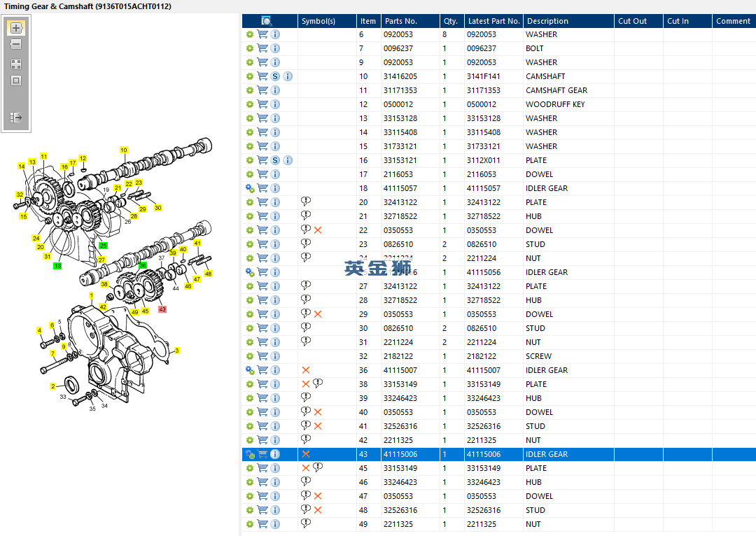The width and height of the screenshot is (756, 536).
Task: Click the Timing Gear & Camshaft title
Action: pyautogui.click(x=87, y=6)
